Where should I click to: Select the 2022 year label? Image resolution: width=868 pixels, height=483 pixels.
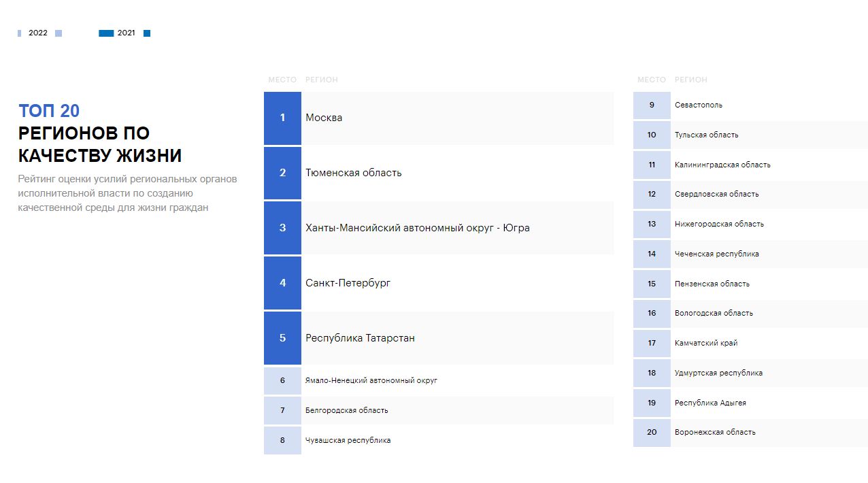tap(38, 33)
